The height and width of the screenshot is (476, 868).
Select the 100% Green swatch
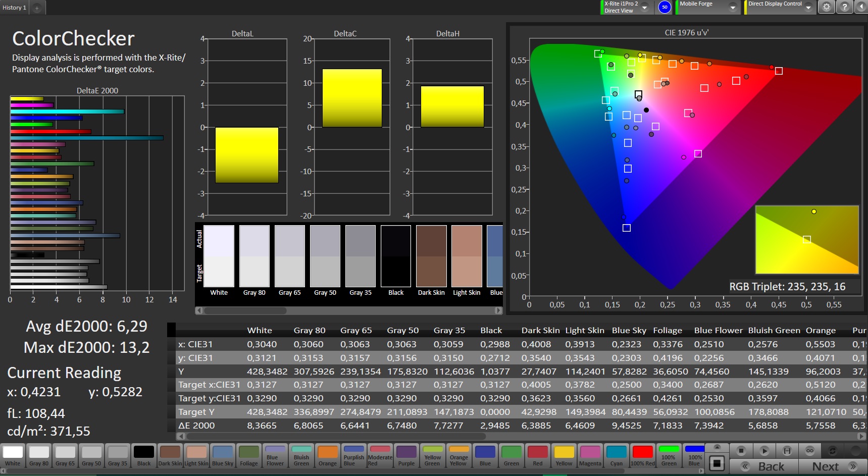669,455
